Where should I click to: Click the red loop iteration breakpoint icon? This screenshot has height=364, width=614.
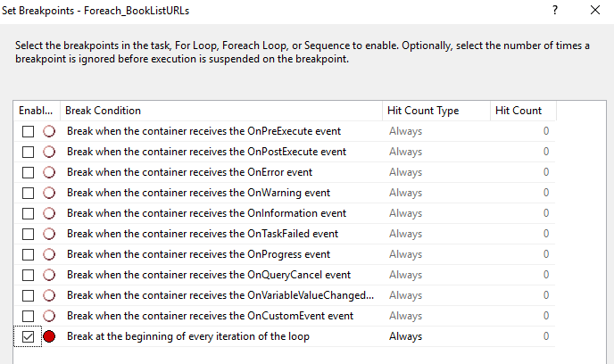[x=49, y=336]
